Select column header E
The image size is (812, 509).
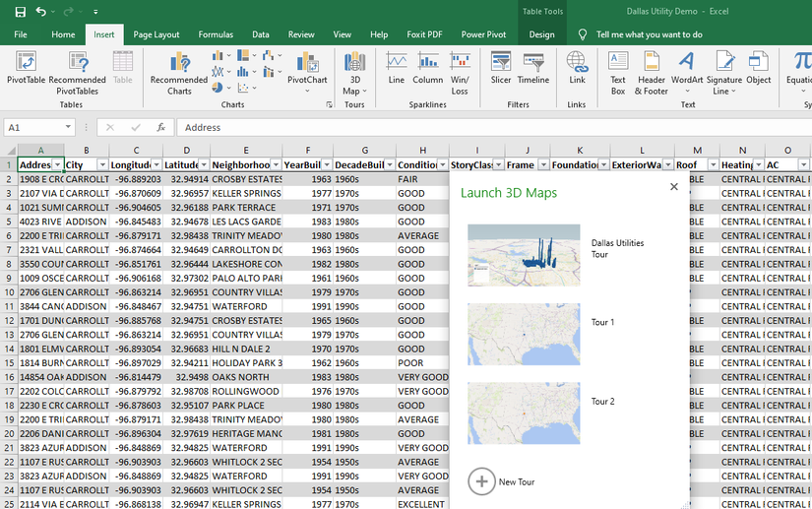[x=246, y=151]
